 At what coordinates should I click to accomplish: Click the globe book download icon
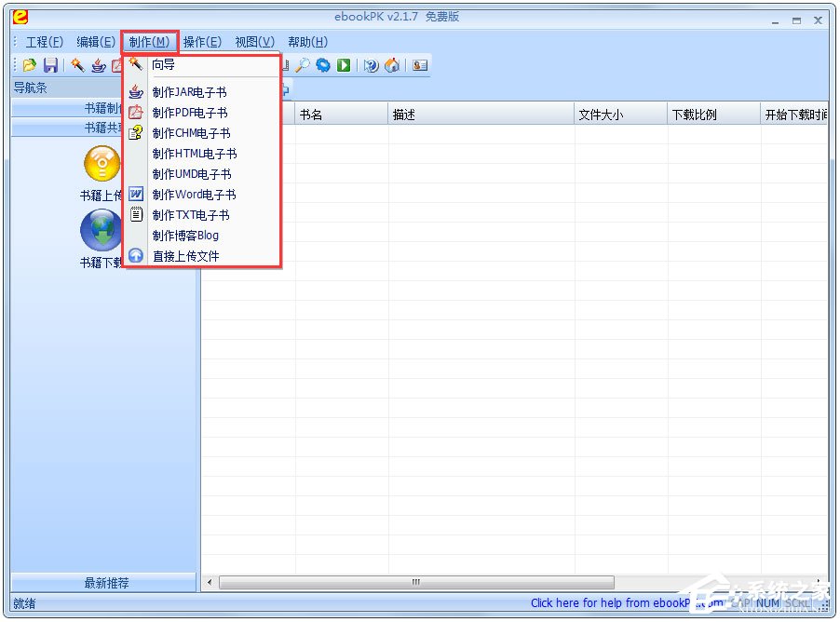pyautogui.click(x=101, y=230)
